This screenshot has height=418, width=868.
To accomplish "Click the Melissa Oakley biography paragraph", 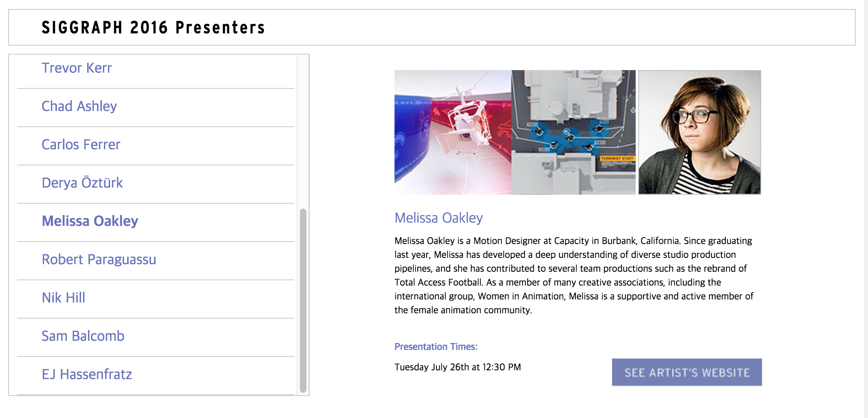I will point(574,275).
